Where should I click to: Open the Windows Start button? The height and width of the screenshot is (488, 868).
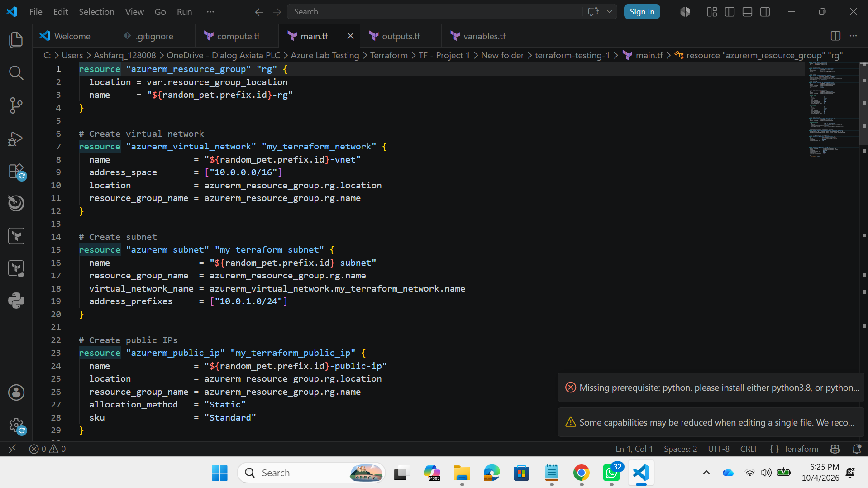[x=219, y=473]
